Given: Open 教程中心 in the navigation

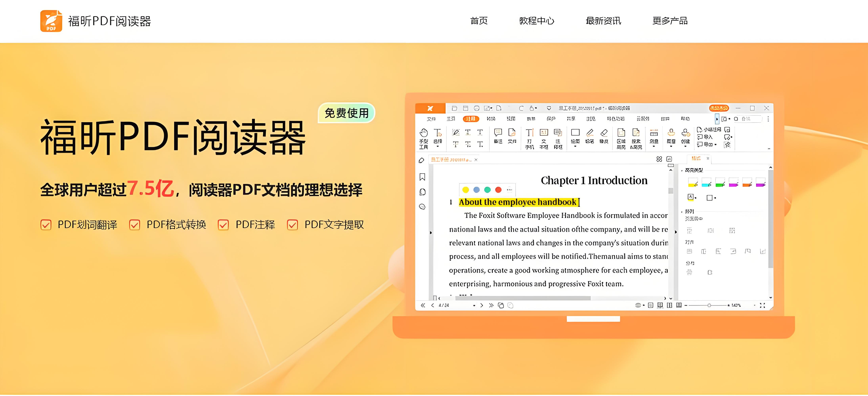Looking at the screenshot, I should point(537,21).
